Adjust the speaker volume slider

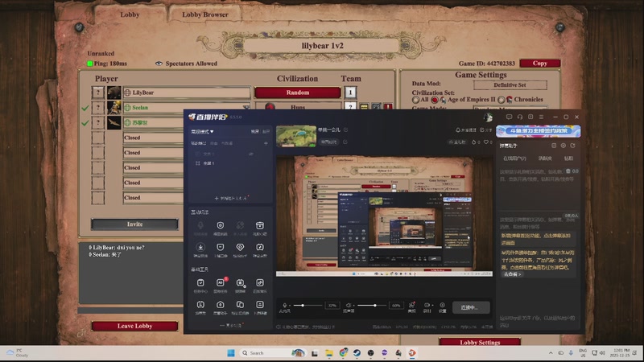click(371, 306)
